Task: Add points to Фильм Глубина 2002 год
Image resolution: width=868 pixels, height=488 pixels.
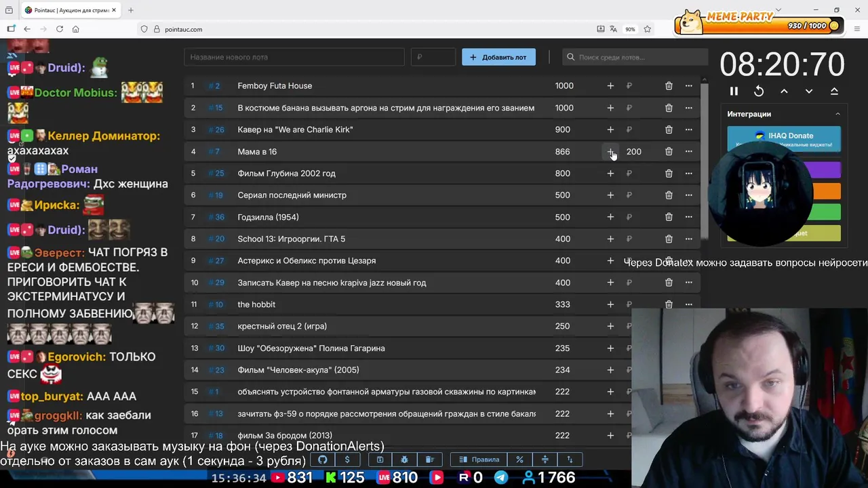Action: click(x=610, y=174)
